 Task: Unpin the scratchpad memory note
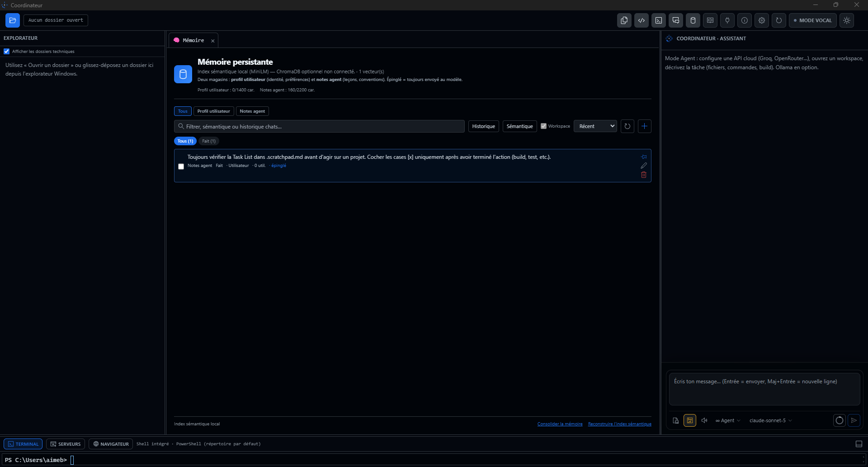pyautogui.click(x=644, y=157)
